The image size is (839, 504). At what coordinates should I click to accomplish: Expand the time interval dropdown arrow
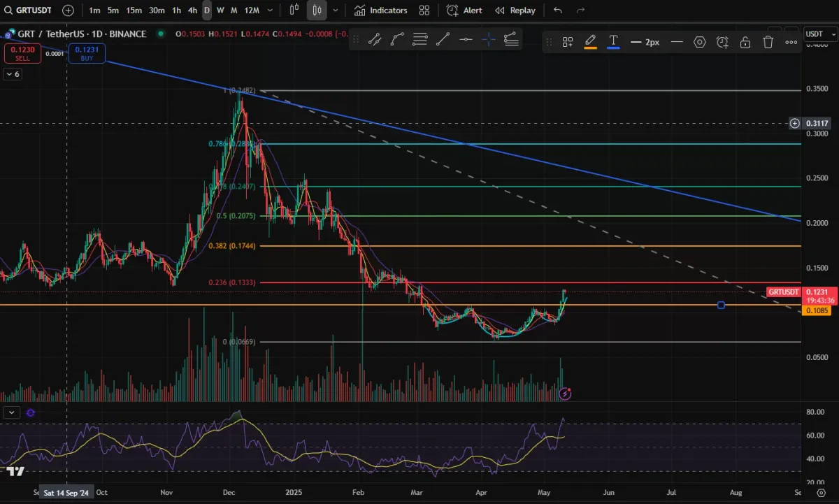pyautogui.click(x=271, y=10)
